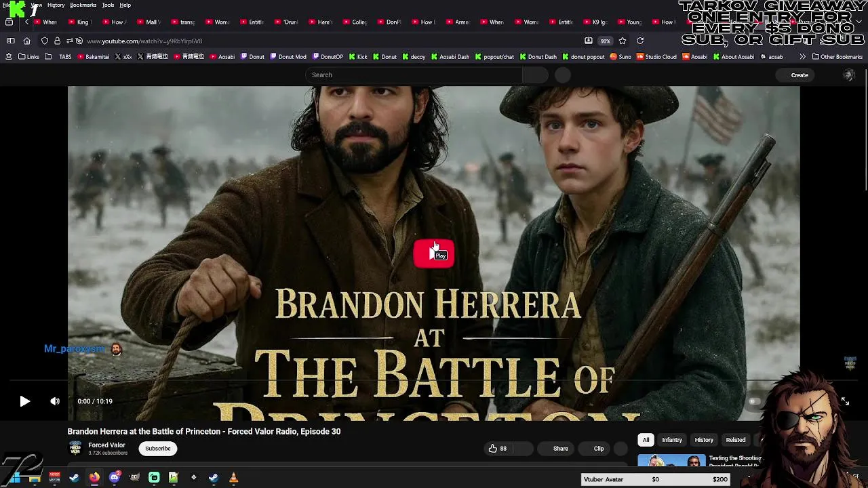Bookmark this page with the star icon
Viewport: 868px width, 488px height.
[x=623, y=41]
